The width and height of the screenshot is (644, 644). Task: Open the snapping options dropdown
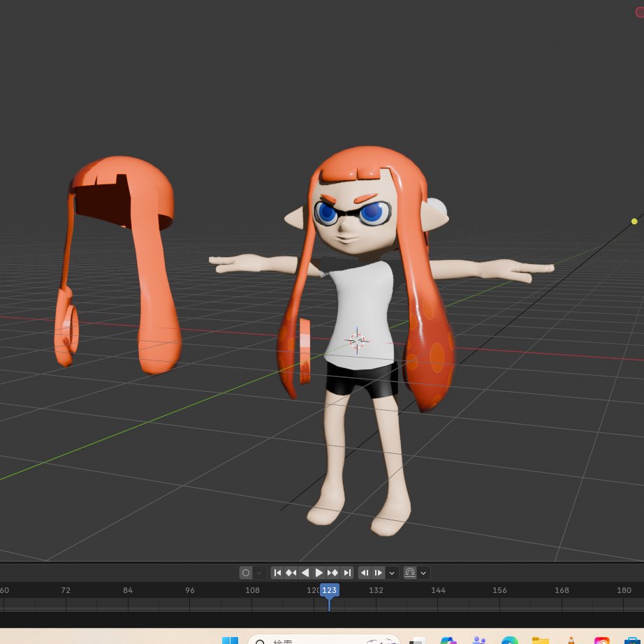click(x=423, y=573)
